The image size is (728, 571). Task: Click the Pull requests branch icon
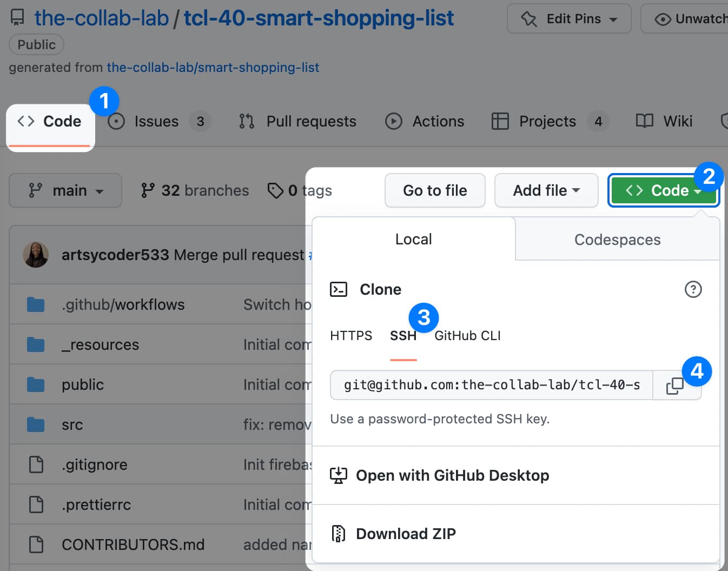[247, 122]
